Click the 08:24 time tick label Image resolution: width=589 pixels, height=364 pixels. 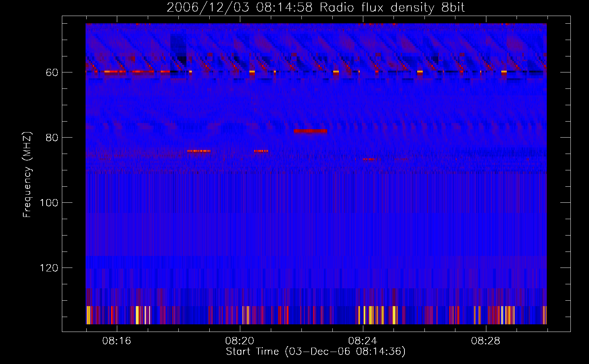363,341
